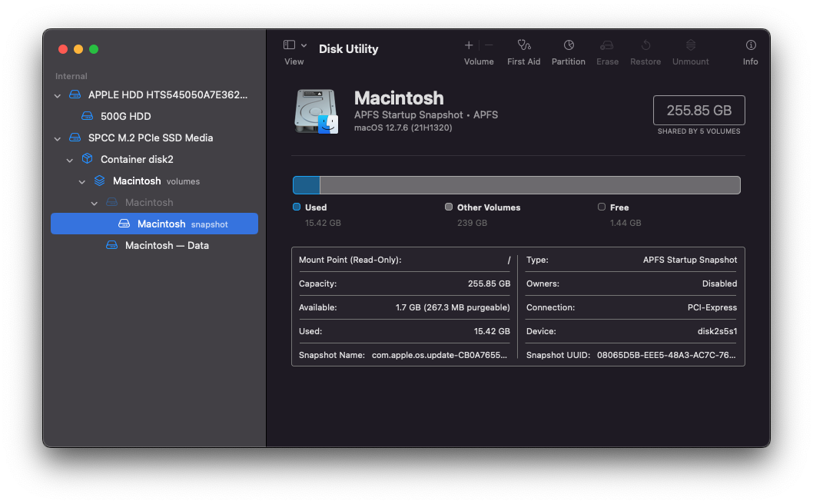Collapse the APPLE HDD disk tree
Viewport: 813px width, 504px height.
58,95
